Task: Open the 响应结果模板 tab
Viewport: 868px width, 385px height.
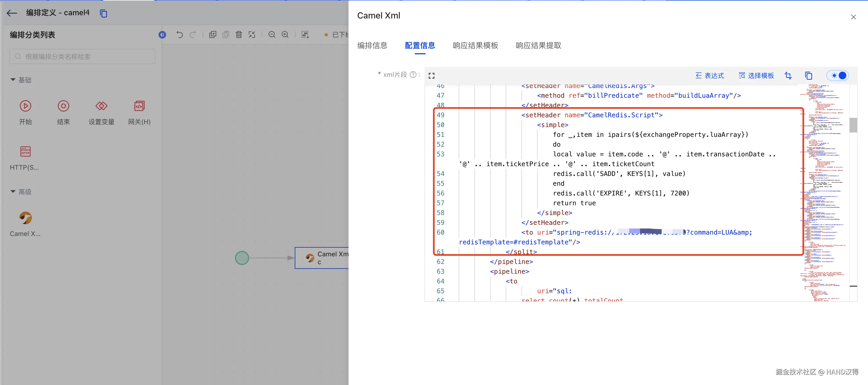Action: pos(475,46)
